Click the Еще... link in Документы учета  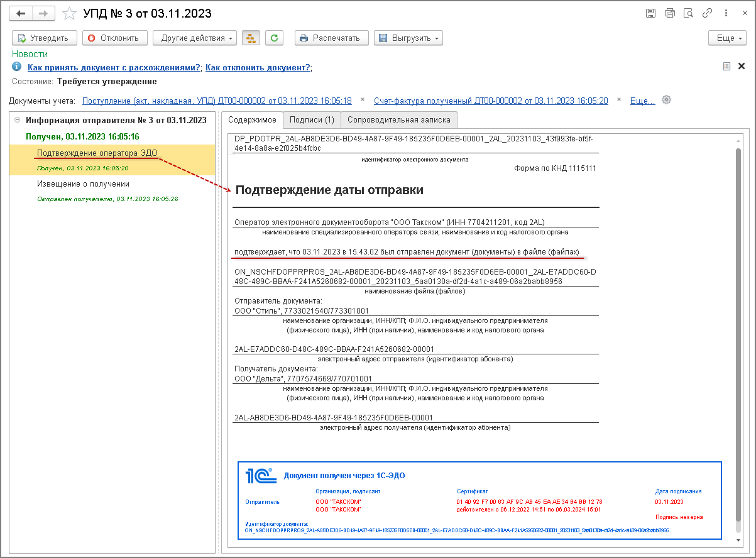(x=642, y=101)
